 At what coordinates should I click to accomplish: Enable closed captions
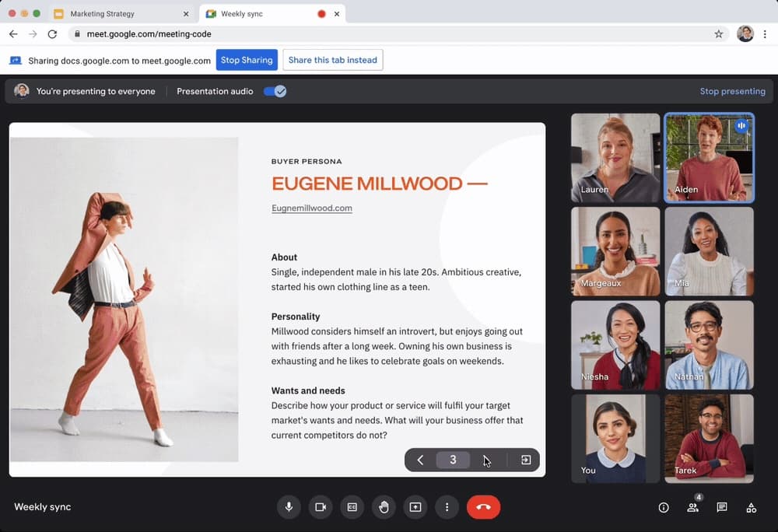tap(352, 507)
